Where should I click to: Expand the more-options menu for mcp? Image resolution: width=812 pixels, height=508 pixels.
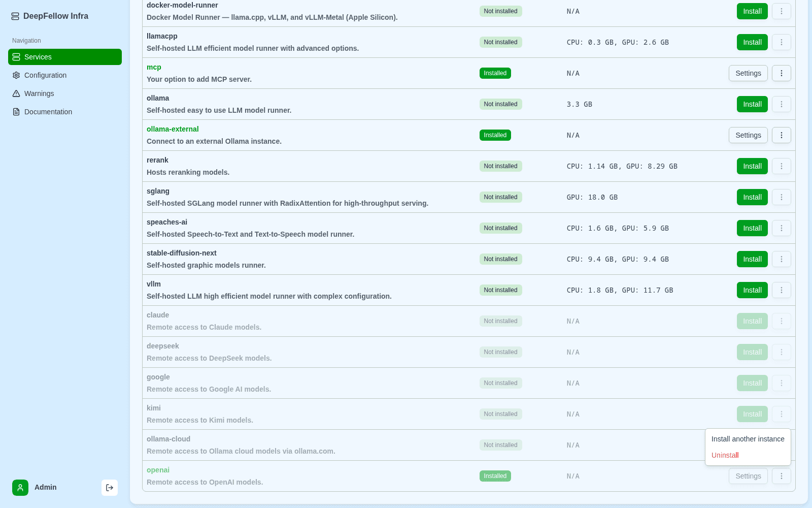(x=782, y=73)
